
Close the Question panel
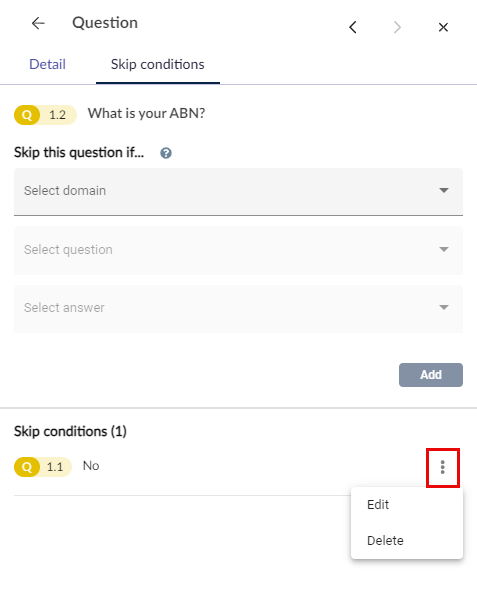[x=443, y=27]
